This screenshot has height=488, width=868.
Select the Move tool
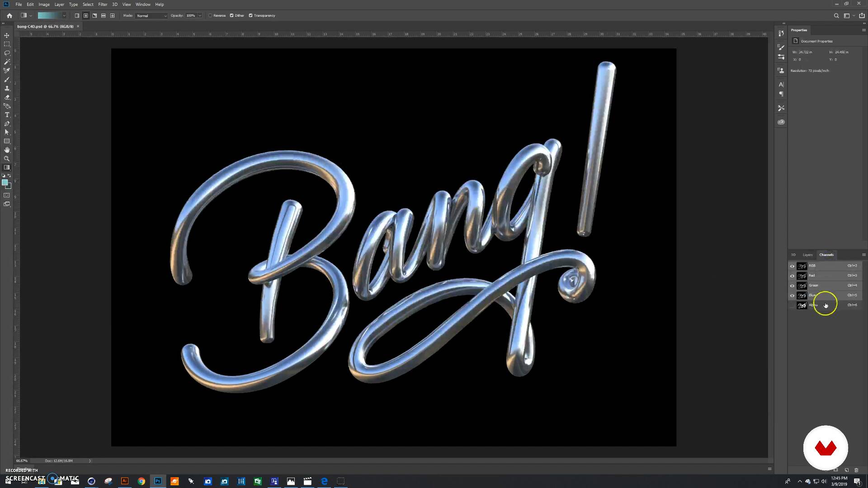(x=7, y=35)
